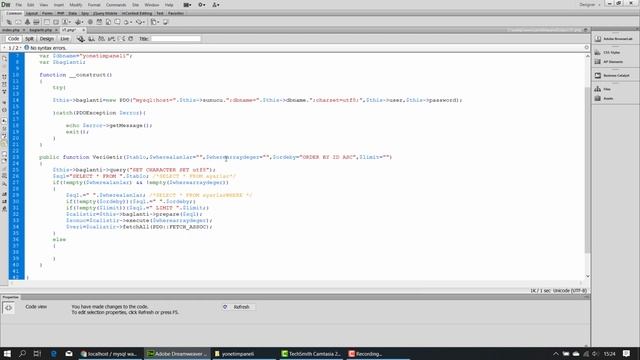640x360 pixels.
Task: Click the Code view icon in Properties panel
Action: [9, 308]
